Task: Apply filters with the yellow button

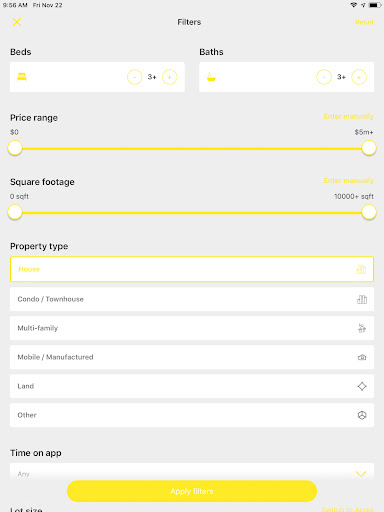Action: (x=192, y=491)
